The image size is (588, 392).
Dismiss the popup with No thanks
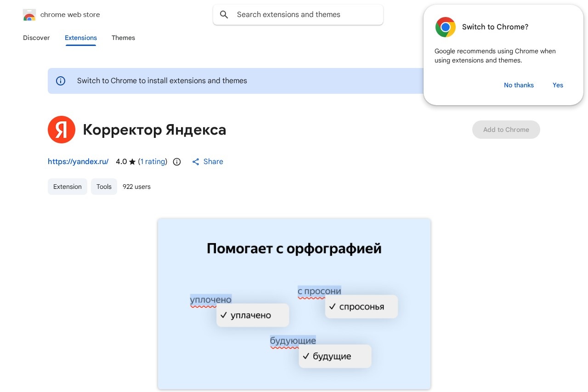(519, 85)
